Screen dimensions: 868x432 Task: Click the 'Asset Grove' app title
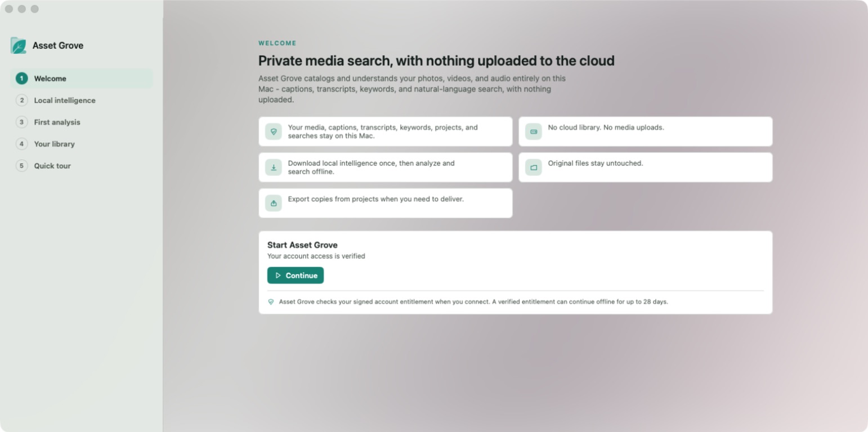[x=58, y=46]
